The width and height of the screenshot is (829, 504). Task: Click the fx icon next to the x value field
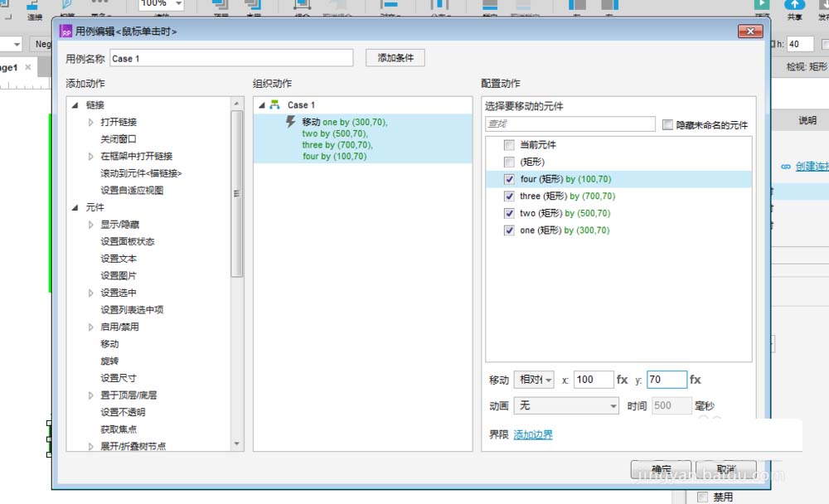(x=622, y=380)
